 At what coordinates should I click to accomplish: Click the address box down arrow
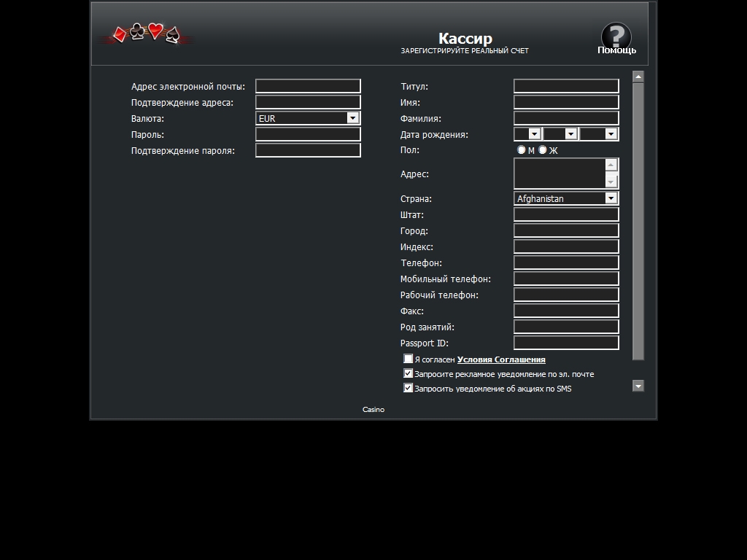tap(611, 182)
